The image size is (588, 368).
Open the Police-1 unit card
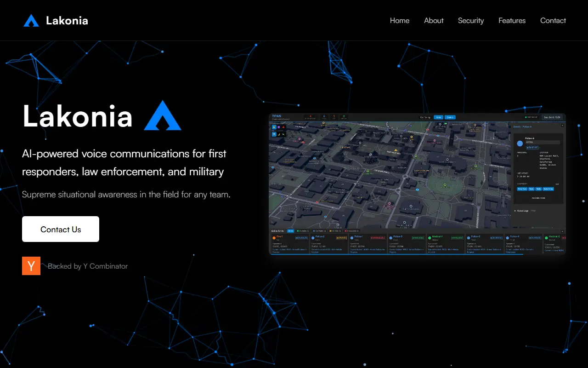(368, 243)
